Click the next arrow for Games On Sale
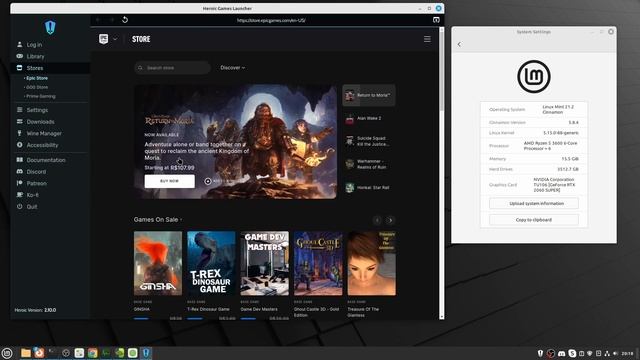640x360 pixels. (x=390, y=220)
